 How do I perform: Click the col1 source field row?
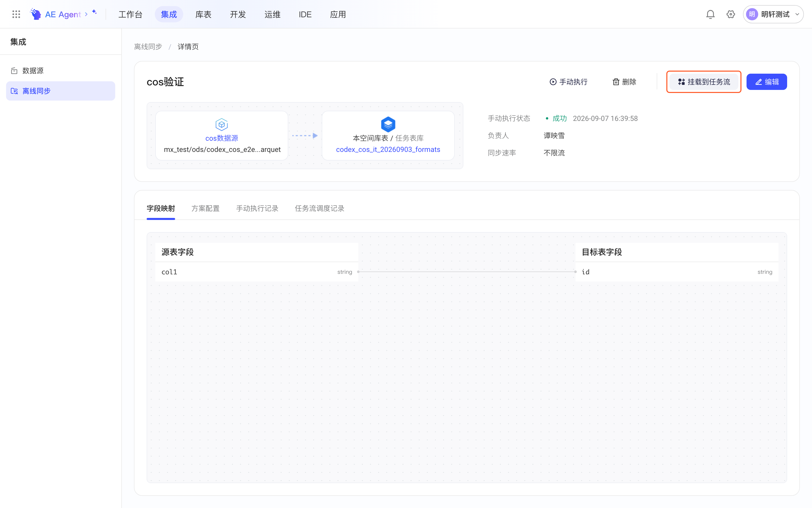pyautogui.click(x=257, y=272)
